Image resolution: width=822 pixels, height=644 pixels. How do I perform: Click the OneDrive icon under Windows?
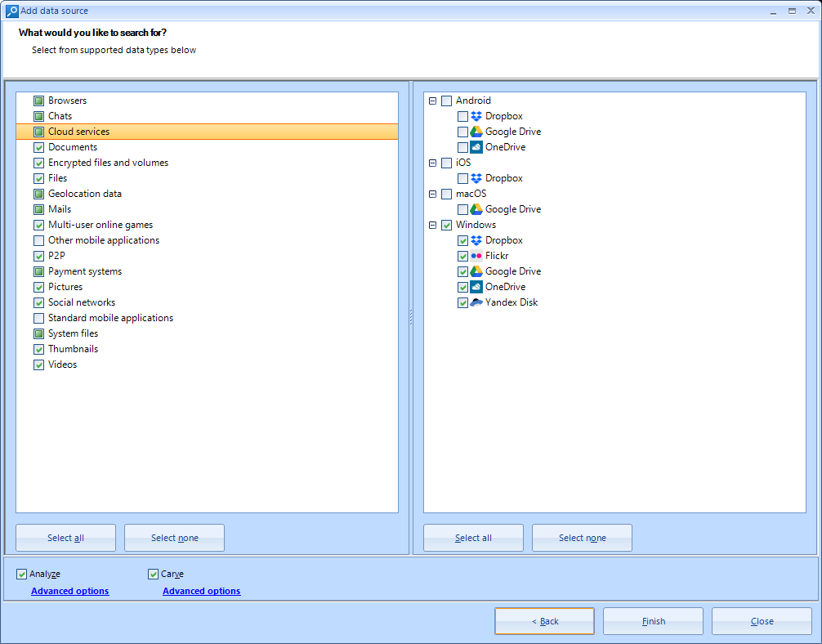[x=476, y=287]
